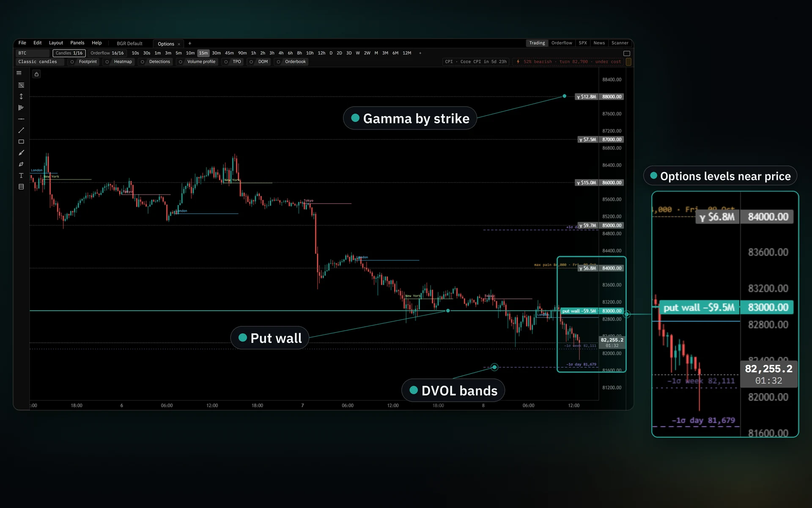Screen dimensions: 812x508
Task: Click the current price label 82,255.2
Action: pyautogui.click(x=612, y=342)
